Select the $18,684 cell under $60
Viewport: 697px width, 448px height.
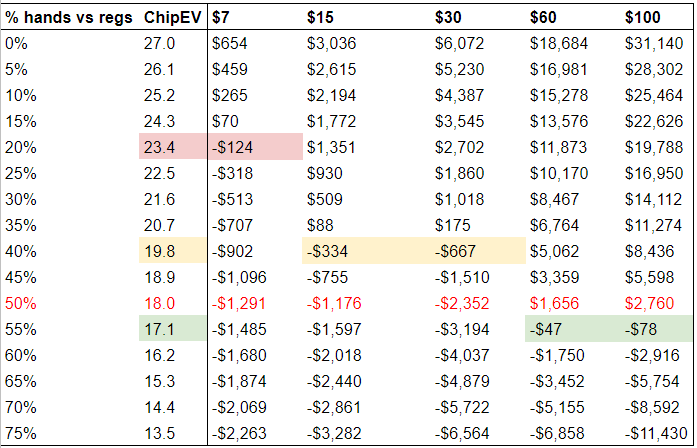click(x=559, y=44)
